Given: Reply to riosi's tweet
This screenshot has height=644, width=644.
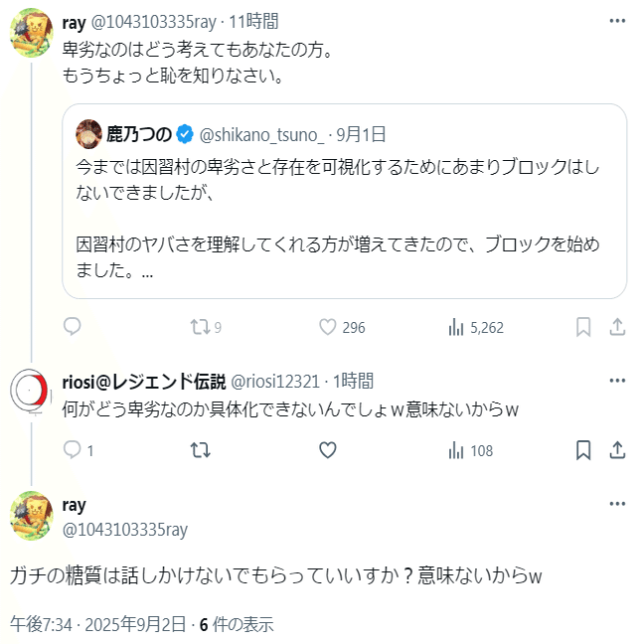Looking at the screenshot, I should click(x=72, y=450).
